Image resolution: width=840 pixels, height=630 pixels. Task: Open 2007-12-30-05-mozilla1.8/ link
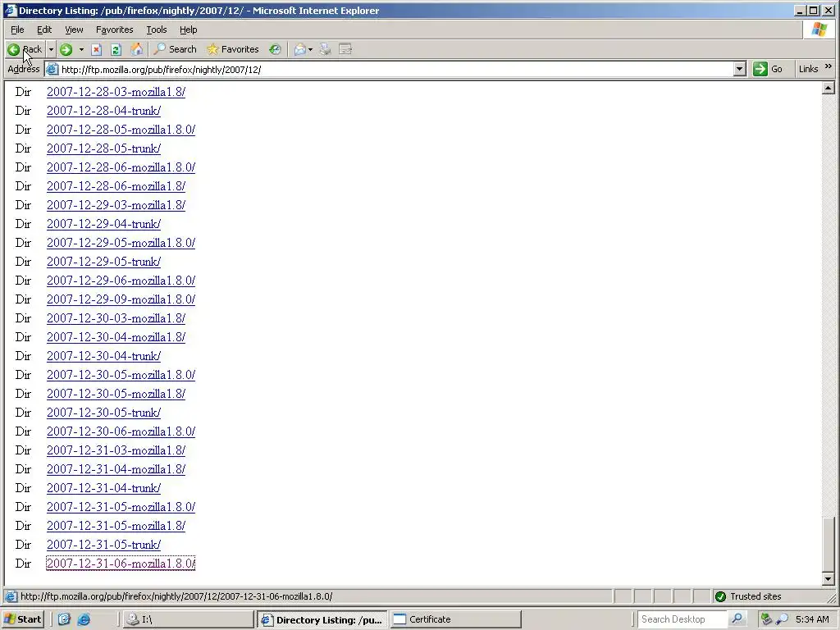click(116, 394)
